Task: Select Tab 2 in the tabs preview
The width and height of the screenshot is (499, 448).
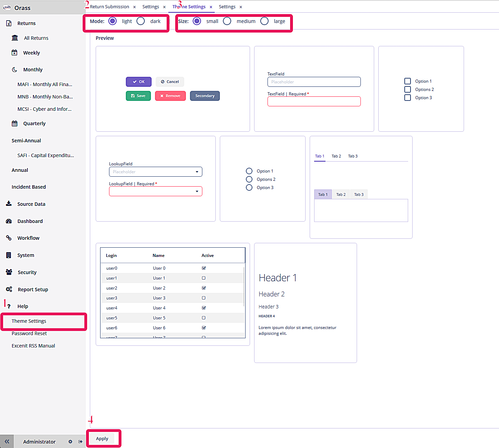Action: tap(336, 156)
